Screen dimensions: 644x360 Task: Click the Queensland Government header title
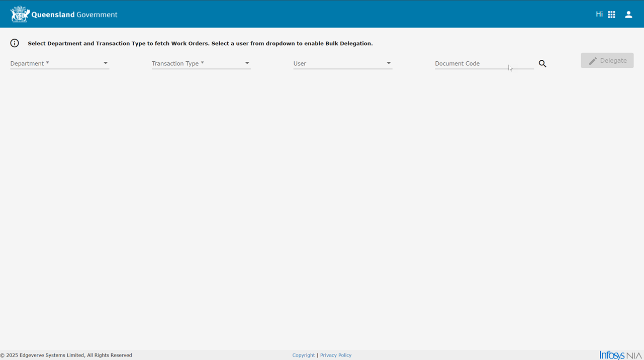(74, 15)
